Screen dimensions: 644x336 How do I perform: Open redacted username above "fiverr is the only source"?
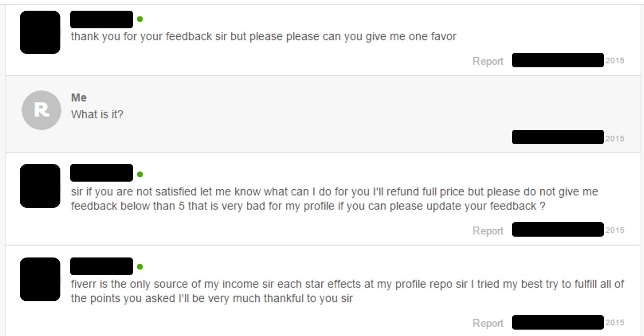coord(102,266)
